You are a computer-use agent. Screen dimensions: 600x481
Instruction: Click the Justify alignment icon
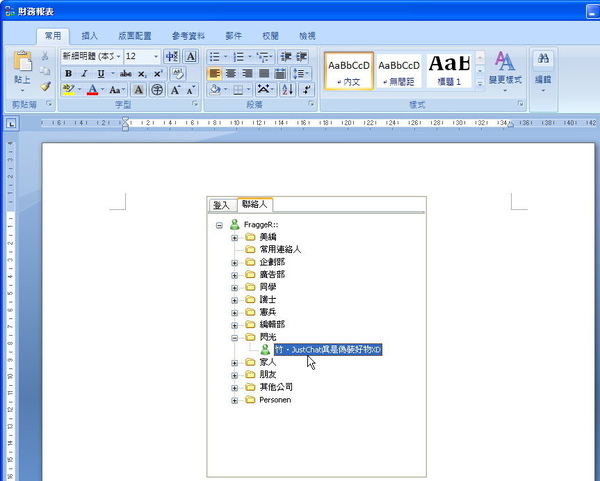point(264,73)
